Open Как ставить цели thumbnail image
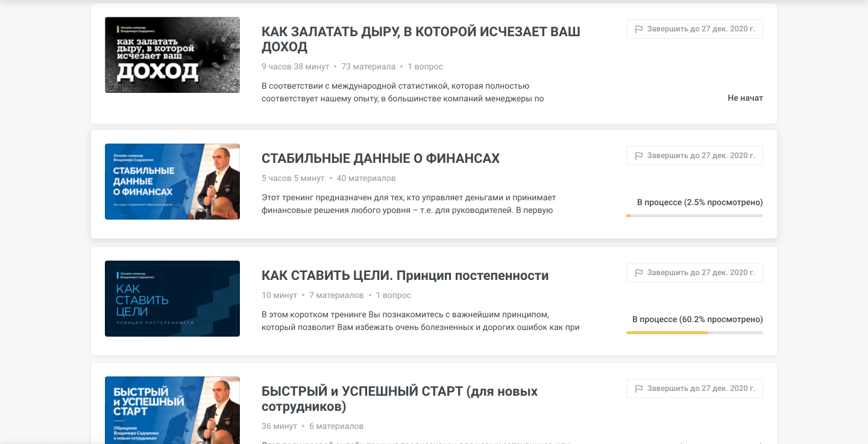Screen dimensions: 868x444 tap(172, 299)
